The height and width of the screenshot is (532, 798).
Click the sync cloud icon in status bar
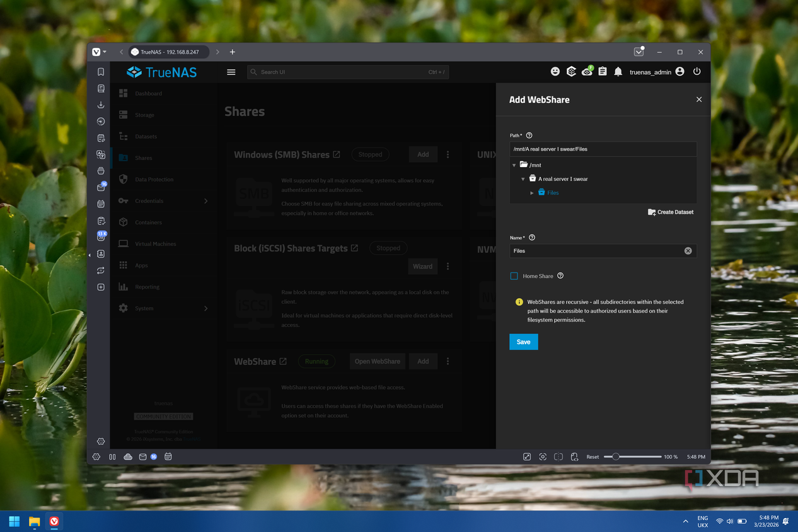click(x=128, y=457)
